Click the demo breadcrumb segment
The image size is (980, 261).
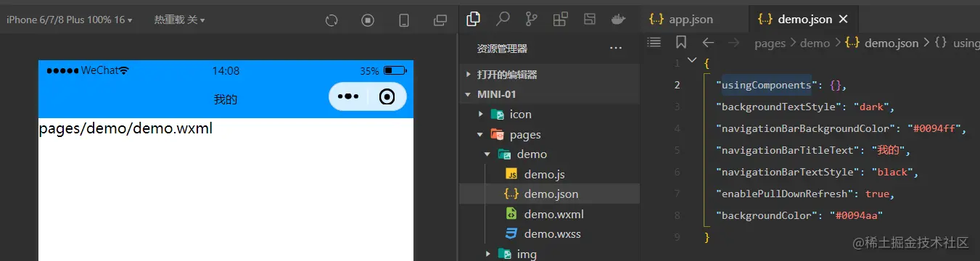[x=815, y=43]
